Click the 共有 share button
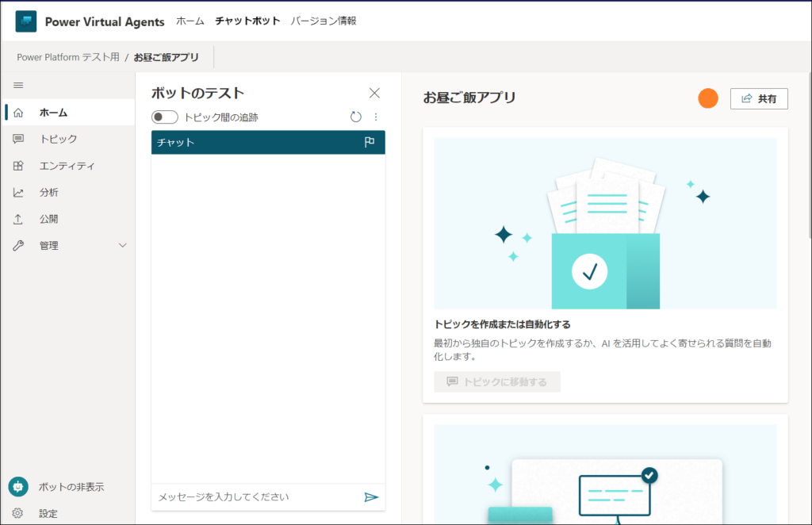This screenshot has height=525, width=812. [759, 98]
